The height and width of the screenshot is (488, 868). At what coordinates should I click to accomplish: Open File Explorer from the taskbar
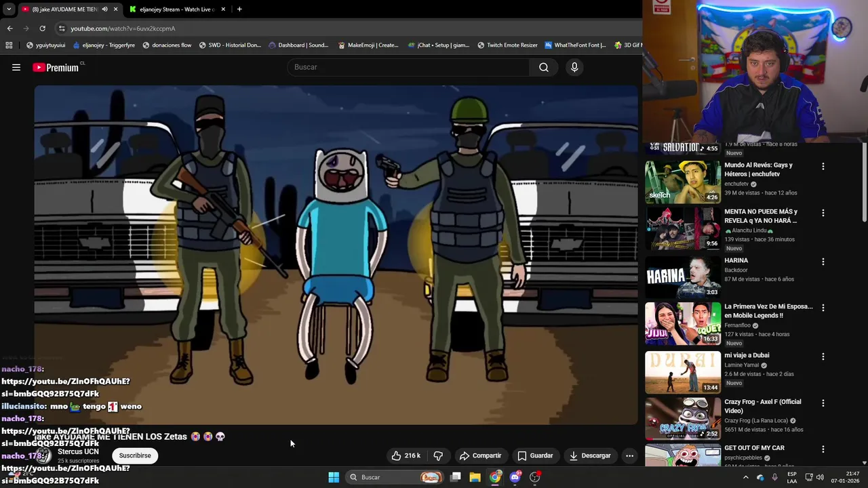point(475,477)
